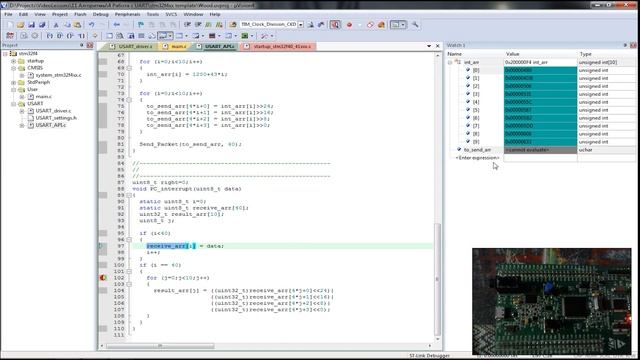Click the Save All toolbar icon

(x=42, y=25)
